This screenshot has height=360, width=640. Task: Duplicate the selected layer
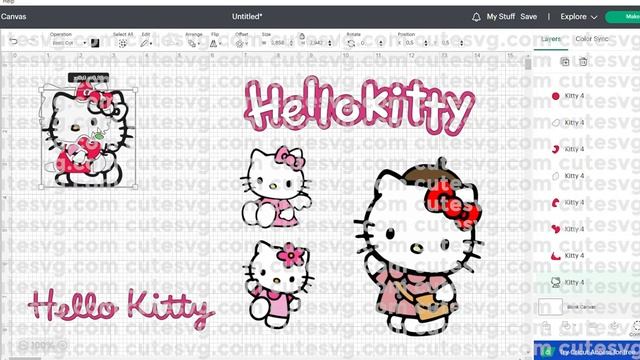pos(565,62)
